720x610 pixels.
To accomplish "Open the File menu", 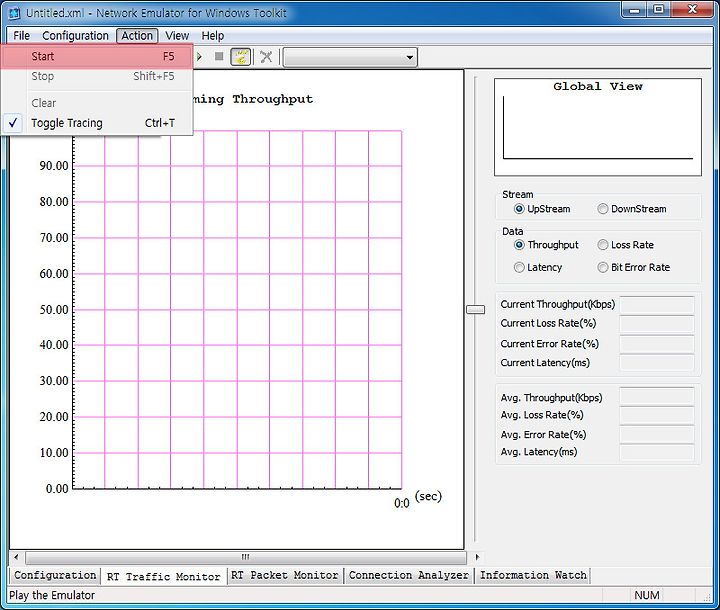I will (x=22, y=36).
